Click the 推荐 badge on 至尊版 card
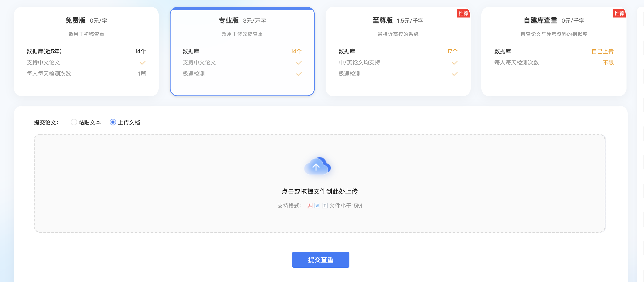 463,14
